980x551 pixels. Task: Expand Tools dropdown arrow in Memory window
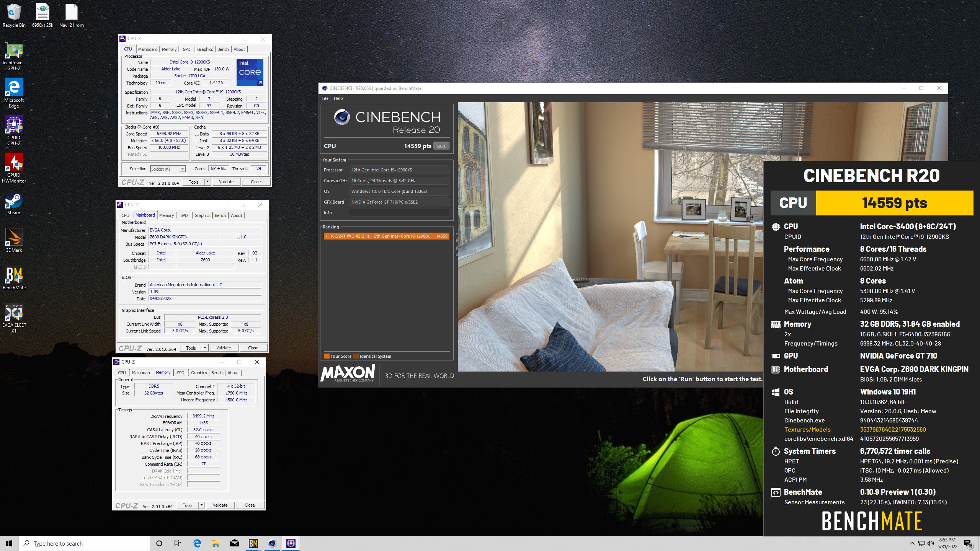(x=201, y=505)
